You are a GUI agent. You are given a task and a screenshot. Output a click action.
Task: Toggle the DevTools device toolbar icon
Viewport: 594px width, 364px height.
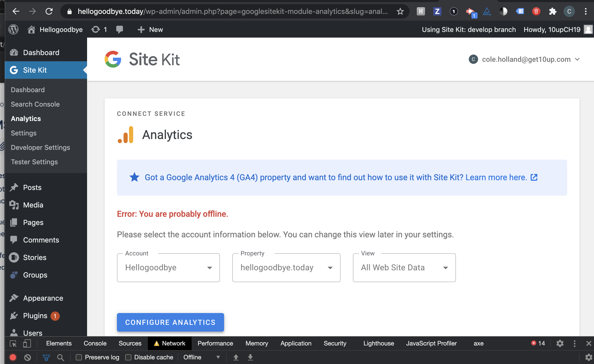[27, 343]
